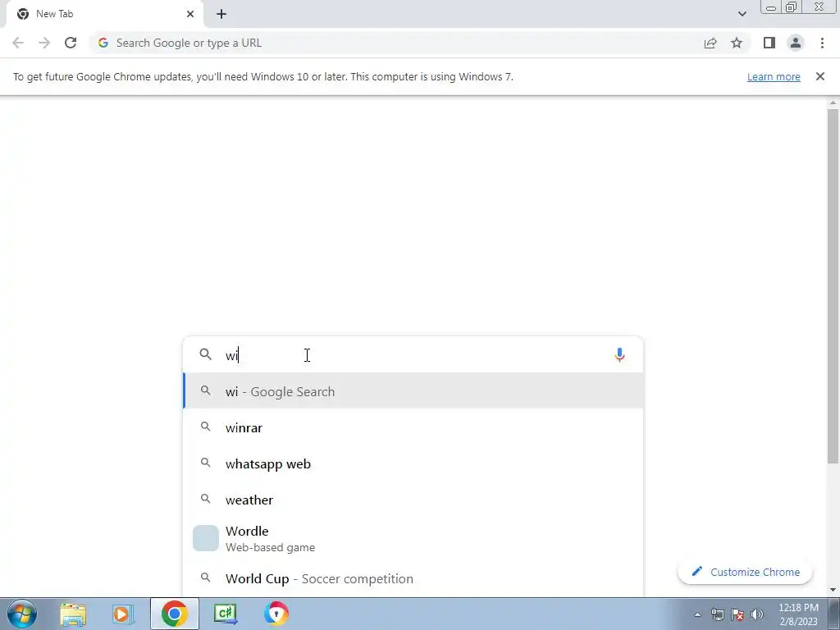Click the Google icon in address bar
Image resolution: width=840 pixels, height=630 pixels.
pos(103,43)
